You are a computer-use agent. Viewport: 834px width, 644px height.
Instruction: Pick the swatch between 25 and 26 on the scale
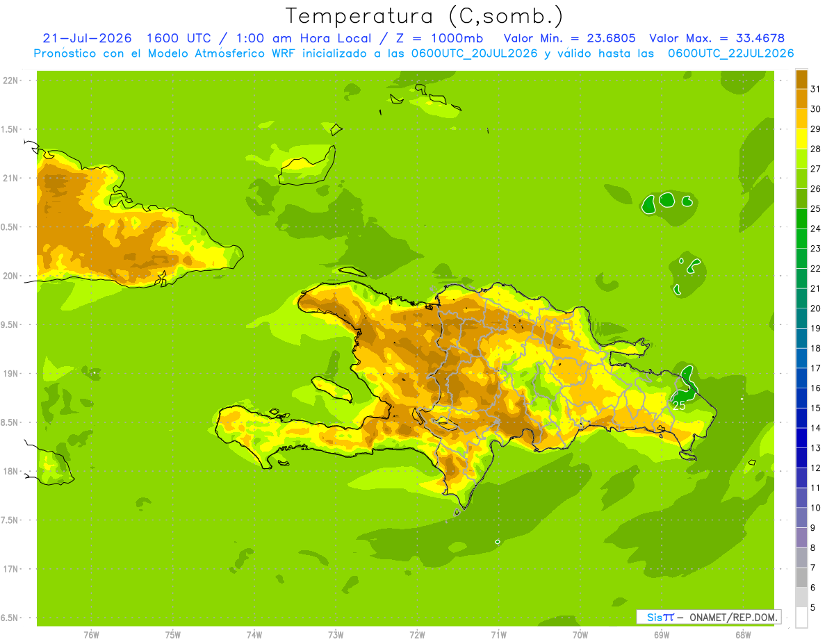tap(801, 199)
